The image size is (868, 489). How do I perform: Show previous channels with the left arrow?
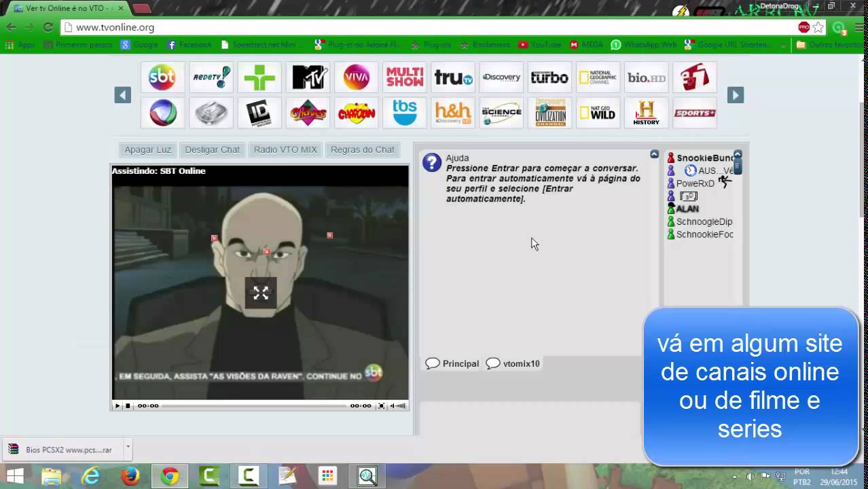pyautogui.click(x=122, y=95)
